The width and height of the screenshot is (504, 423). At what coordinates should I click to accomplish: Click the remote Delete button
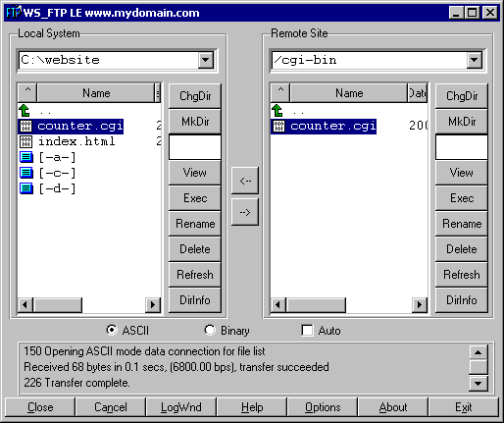click(x=462, y=249)
